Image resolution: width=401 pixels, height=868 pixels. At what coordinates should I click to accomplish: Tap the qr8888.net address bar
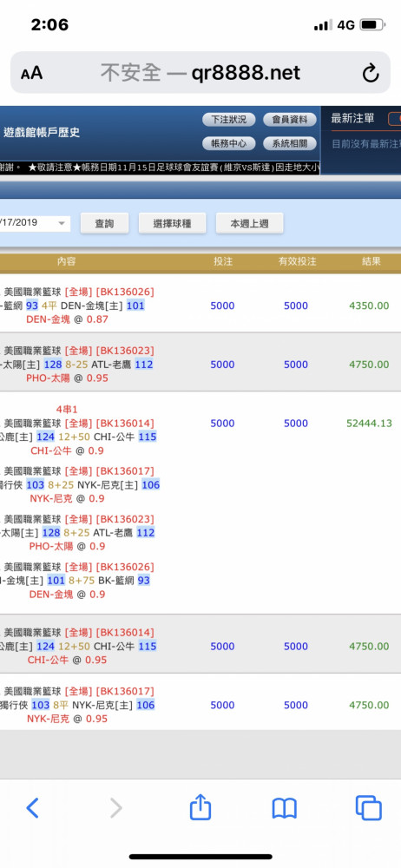200,73
